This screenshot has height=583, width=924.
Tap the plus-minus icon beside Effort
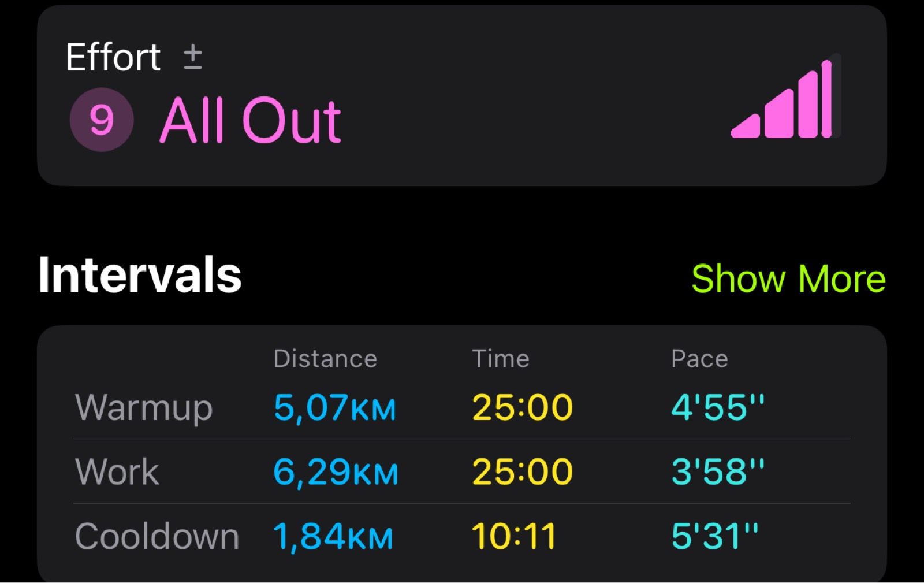point(192,58)
